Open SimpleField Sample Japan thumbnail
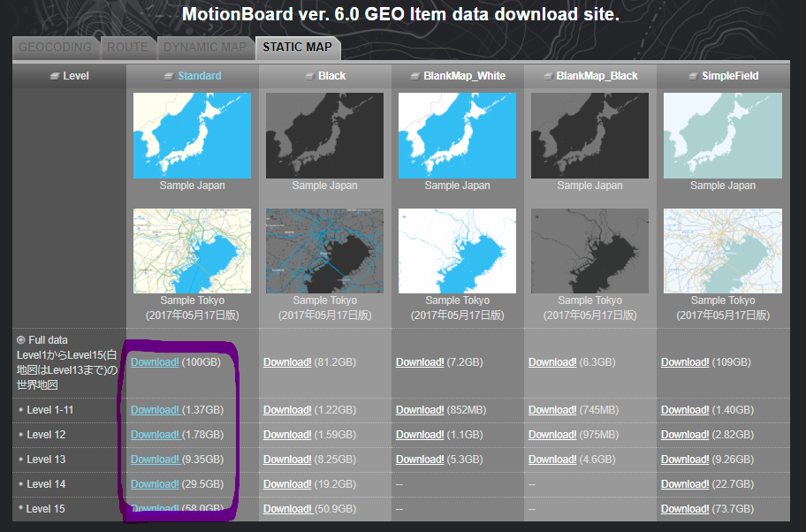The width and height of the screenshot is (806, 532). click(x=723, y=136)
